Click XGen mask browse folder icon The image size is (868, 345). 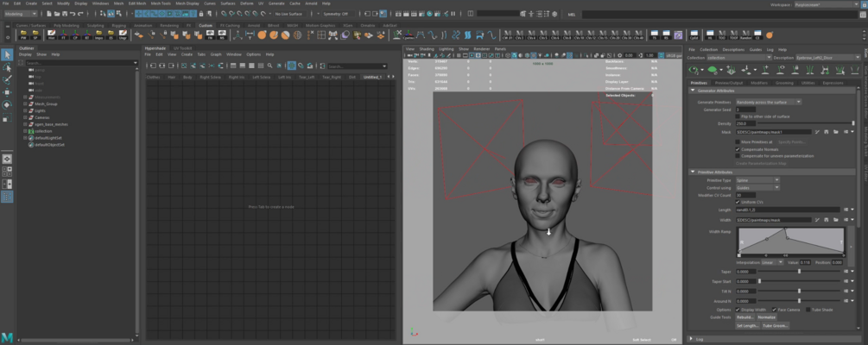836,132
